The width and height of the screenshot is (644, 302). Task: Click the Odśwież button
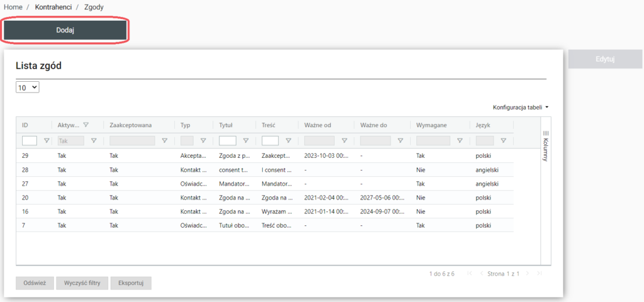35,283
